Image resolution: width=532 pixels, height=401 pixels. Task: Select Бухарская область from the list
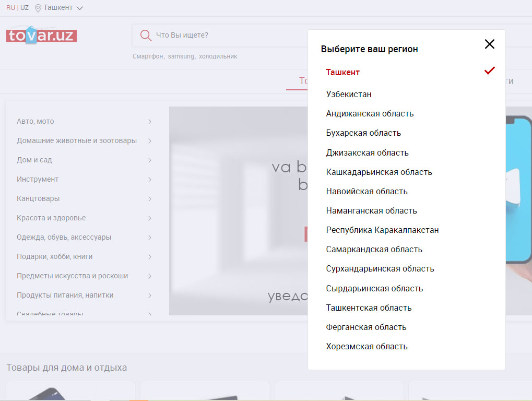click(x=363, y=133)
